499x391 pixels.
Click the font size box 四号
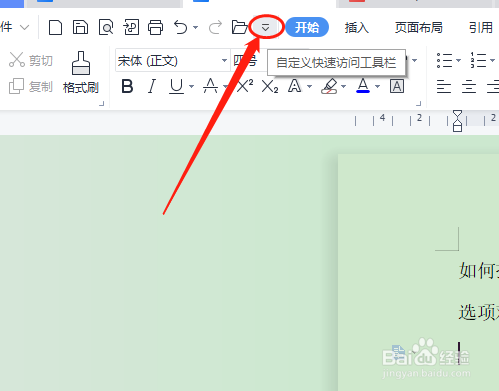[248, 61]
